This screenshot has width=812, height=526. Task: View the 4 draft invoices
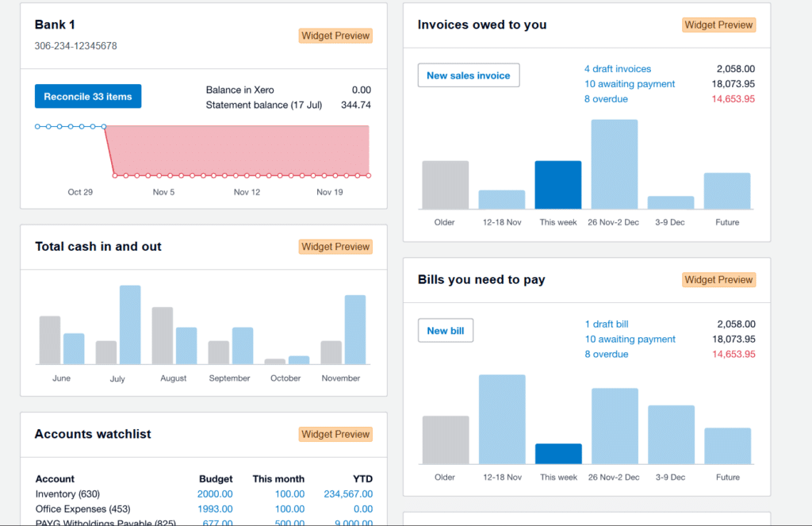[618, 68]
